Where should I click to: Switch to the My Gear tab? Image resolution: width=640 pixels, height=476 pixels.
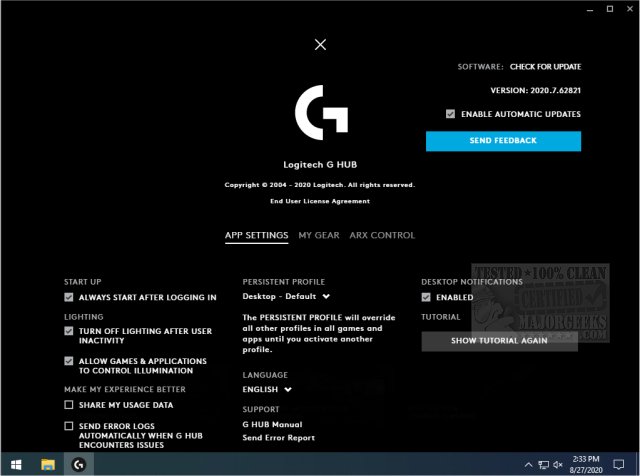[x=319, y=236]
